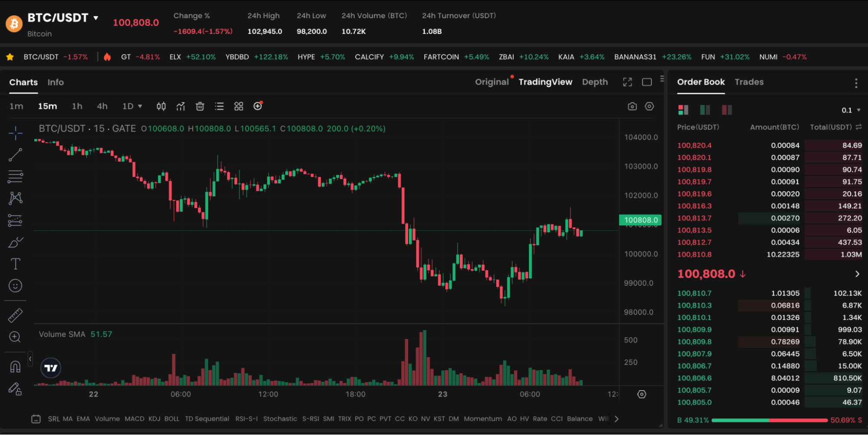Show only sell orders in order book
The image size is (868, 435).
[726, 110]
